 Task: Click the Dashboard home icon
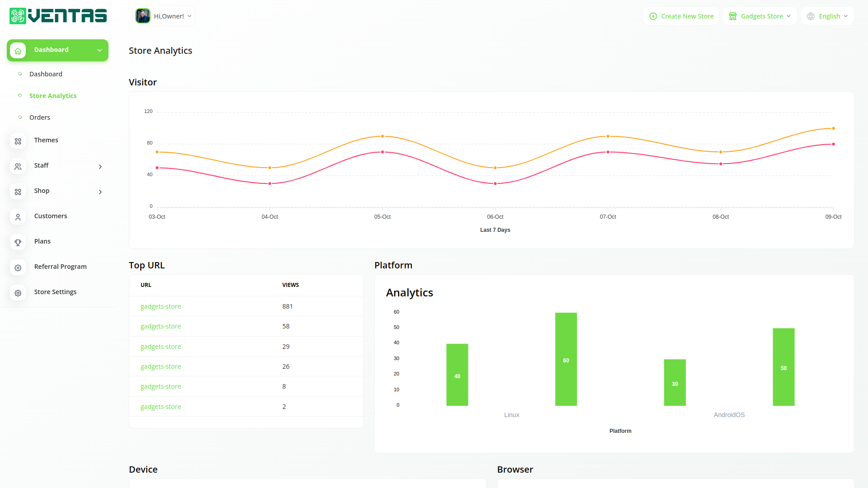coord(18,51)
